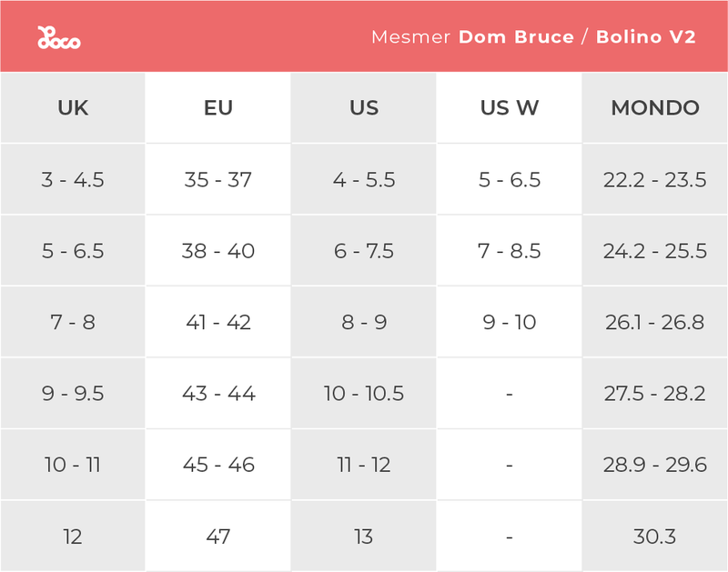Click the Mondo 30.3 cell
The width and height of the screenshot is (728, 572).
655,537
